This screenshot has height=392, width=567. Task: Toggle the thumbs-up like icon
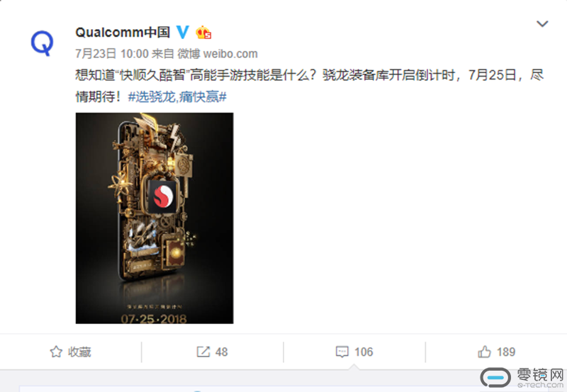click(x=484, y=352)
